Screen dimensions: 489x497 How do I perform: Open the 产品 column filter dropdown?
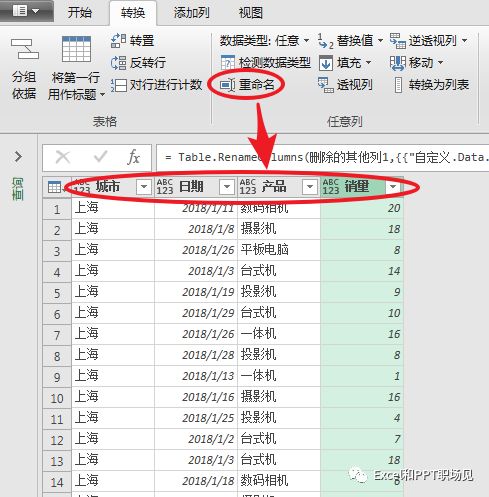[310, 187]
